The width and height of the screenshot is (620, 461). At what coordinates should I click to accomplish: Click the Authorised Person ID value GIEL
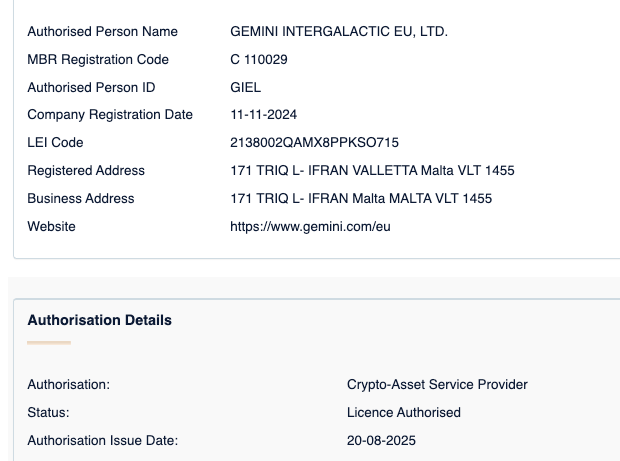[245, 88]
